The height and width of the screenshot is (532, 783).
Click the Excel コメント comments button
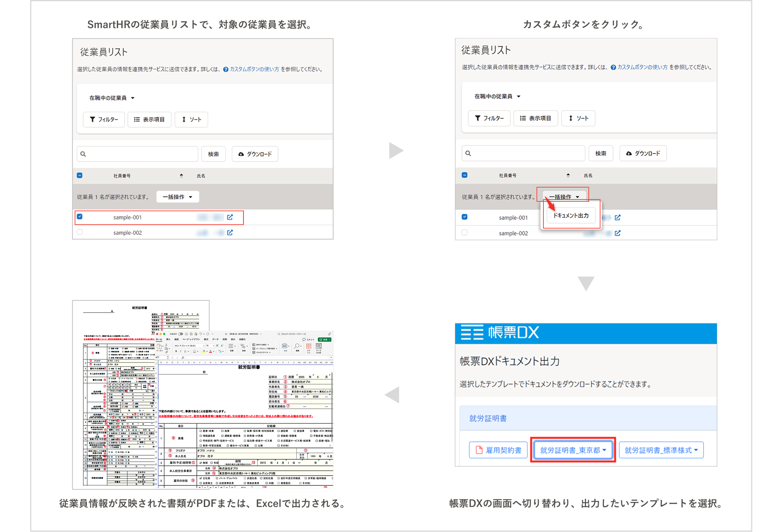(x=309, y=340)
